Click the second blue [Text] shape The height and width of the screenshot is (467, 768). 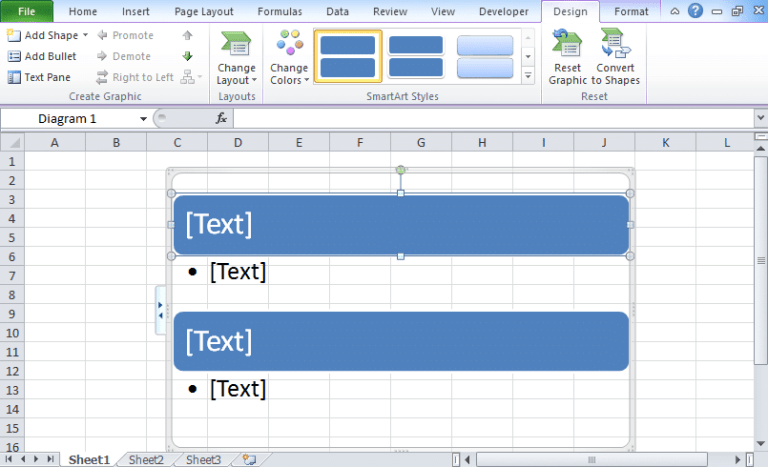401,342
